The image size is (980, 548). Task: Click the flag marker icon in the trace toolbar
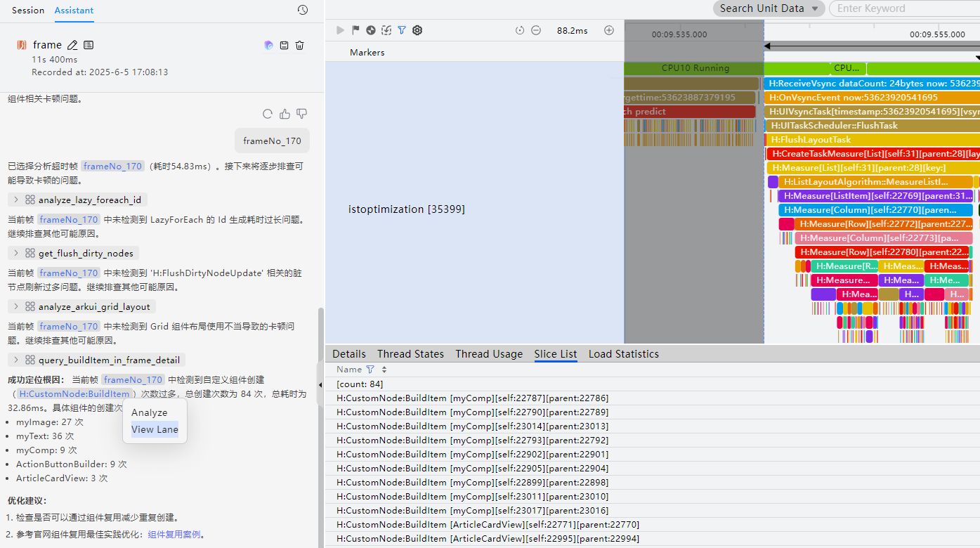click(x=355, y=30)
